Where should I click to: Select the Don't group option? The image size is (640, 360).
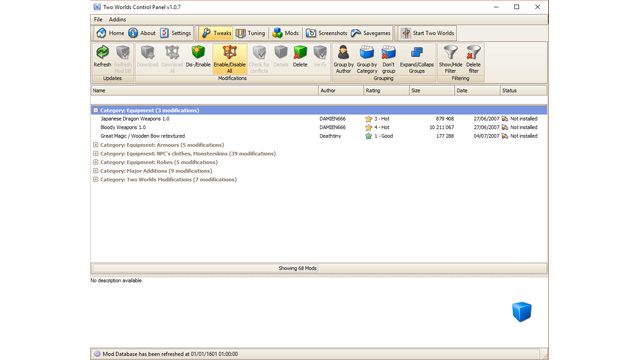pyautogui.click(x=389, y=59)
